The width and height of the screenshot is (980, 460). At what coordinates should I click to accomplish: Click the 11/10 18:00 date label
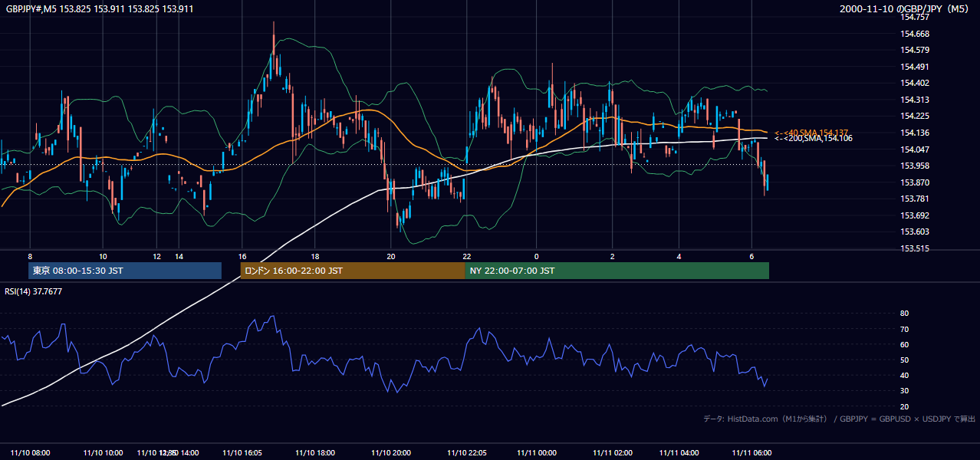click(x=315, y=453)
